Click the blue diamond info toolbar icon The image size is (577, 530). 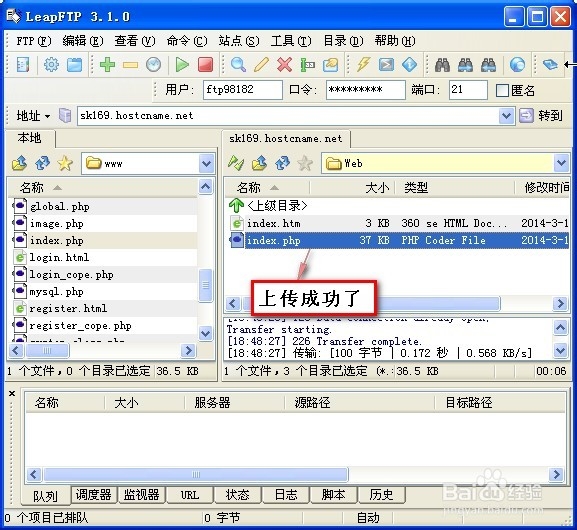409,65
